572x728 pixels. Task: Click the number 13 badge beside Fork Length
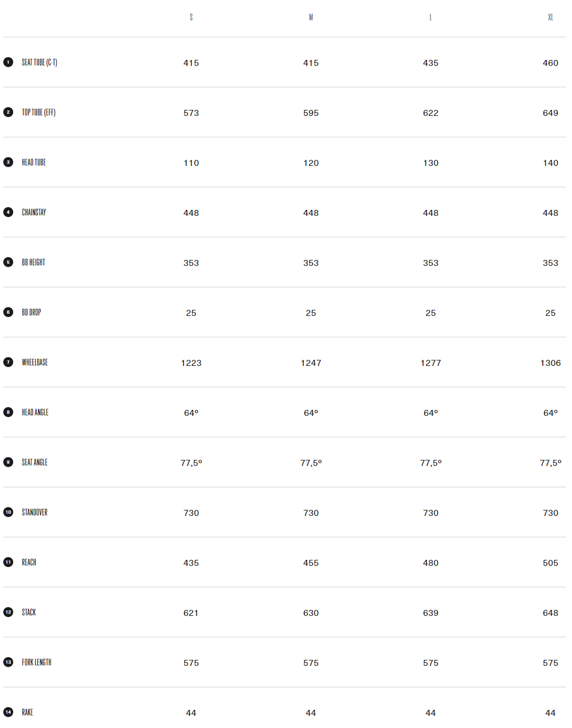coord(8,662)
